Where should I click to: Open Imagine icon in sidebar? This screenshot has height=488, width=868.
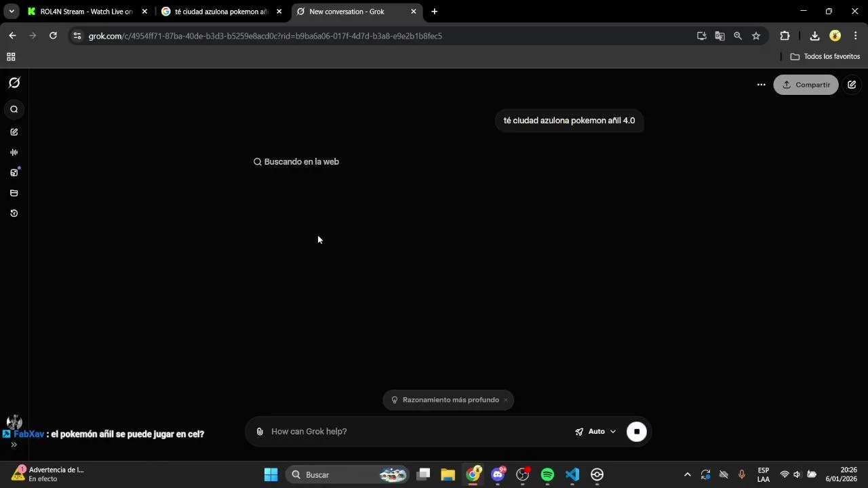[x=14, y=173]
